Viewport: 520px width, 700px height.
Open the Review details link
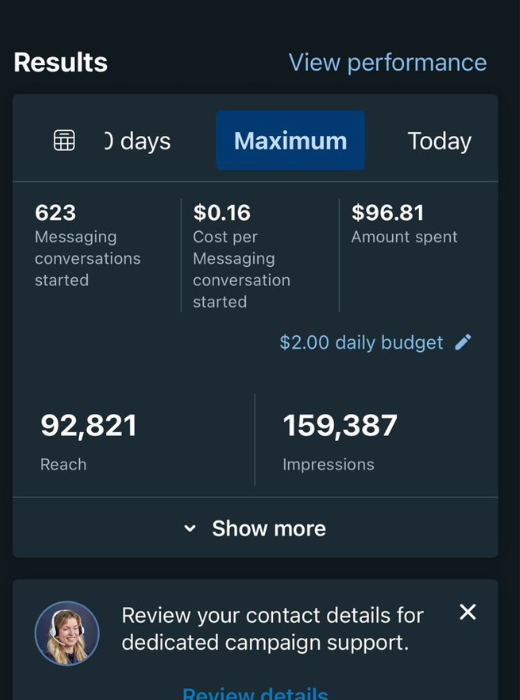click(x=255, y=693)
